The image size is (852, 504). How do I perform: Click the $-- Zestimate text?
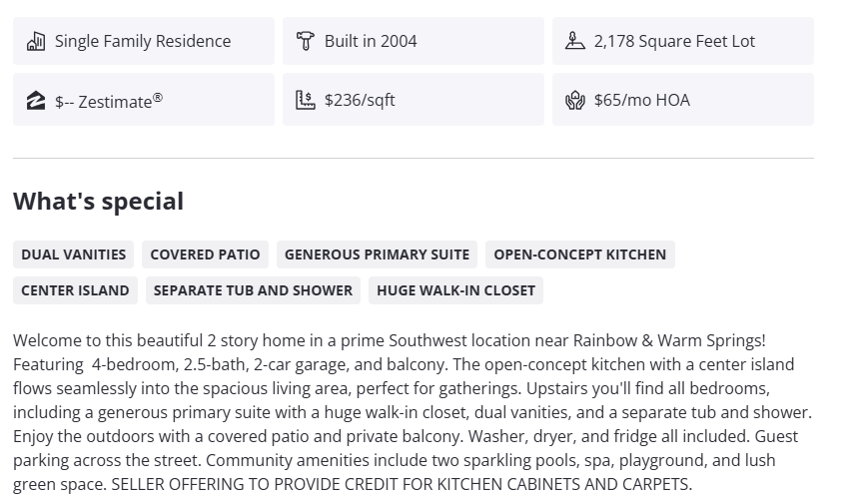pos(109,101)
